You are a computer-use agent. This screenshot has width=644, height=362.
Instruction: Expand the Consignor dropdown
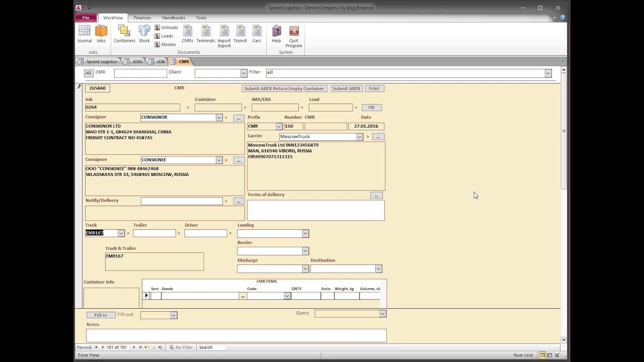coord(219,118)
